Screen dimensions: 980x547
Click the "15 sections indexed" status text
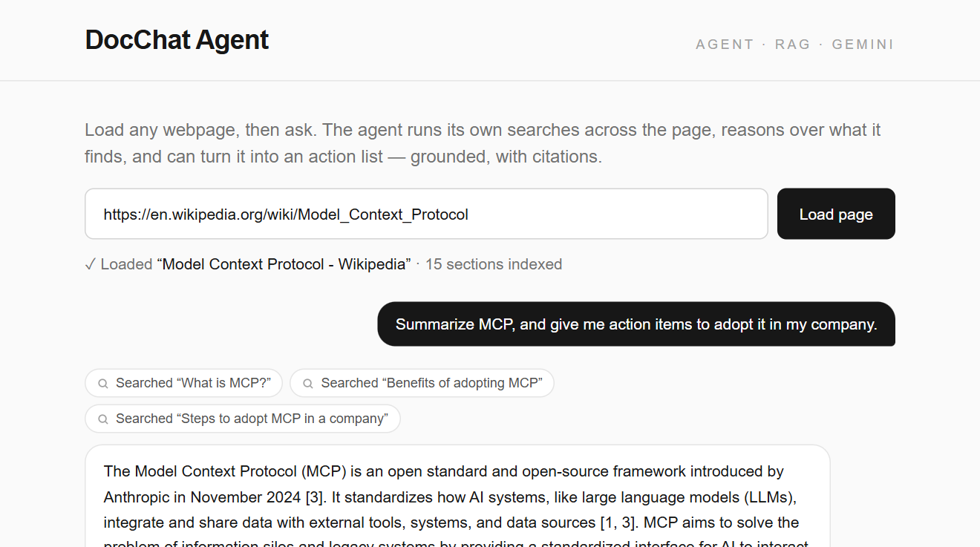pyautogui.click(x=494, y=264)
